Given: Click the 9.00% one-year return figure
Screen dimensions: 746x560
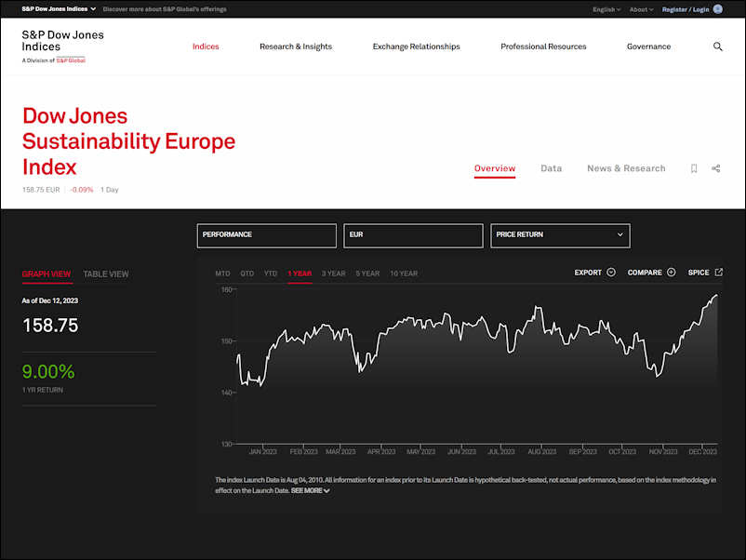Looking at the screenshot, I should [48, 371].
